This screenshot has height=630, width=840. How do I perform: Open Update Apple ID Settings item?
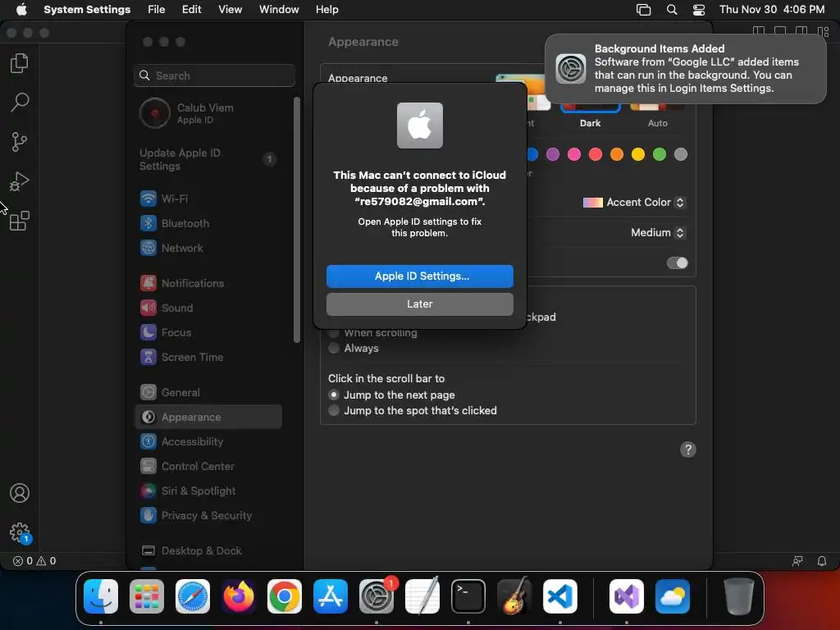click(x=208, y=160)
